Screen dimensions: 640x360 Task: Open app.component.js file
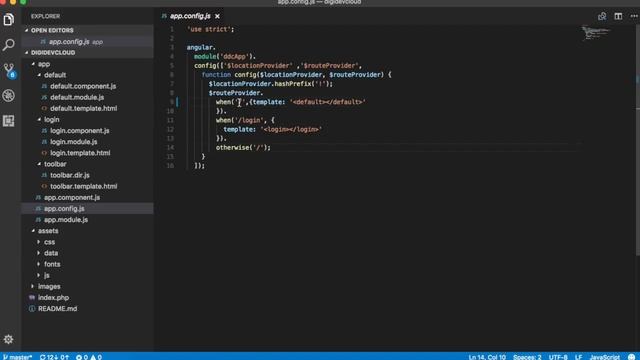click(72, 198)
